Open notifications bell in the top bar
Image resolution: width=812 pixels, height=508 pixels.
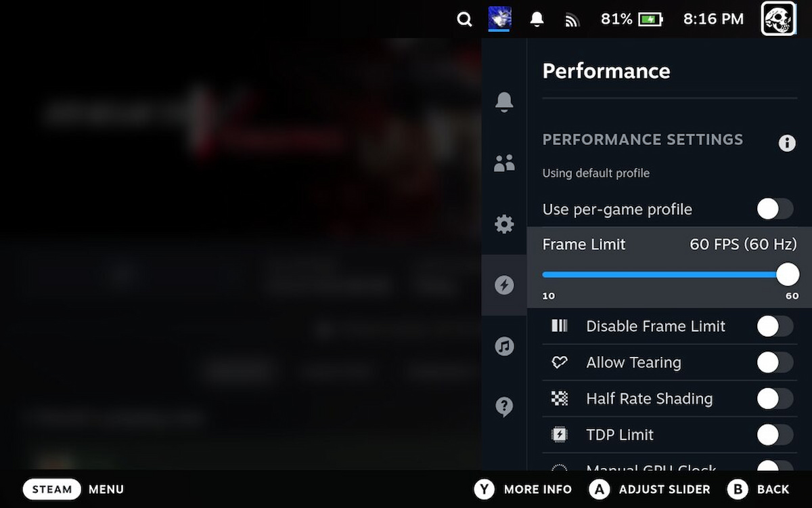click(x=537, y=19)
